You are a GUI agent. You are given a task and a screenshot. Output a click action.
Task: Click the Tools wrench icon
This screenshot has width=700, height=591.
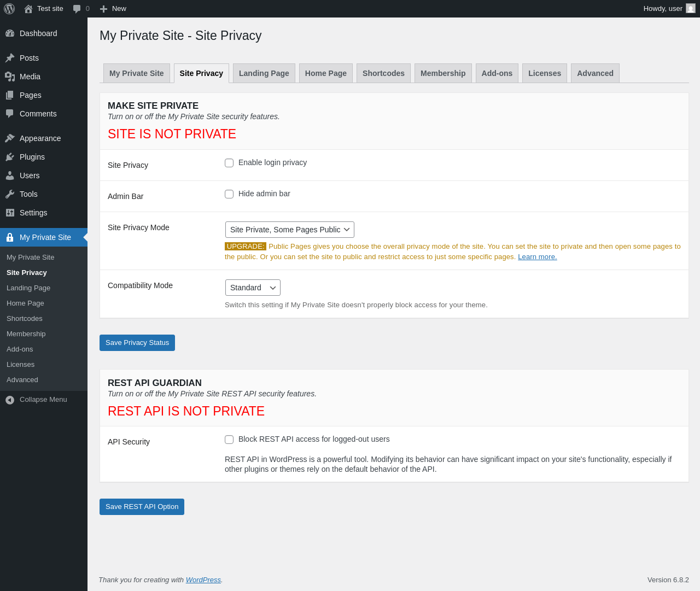tap(10, 194)
